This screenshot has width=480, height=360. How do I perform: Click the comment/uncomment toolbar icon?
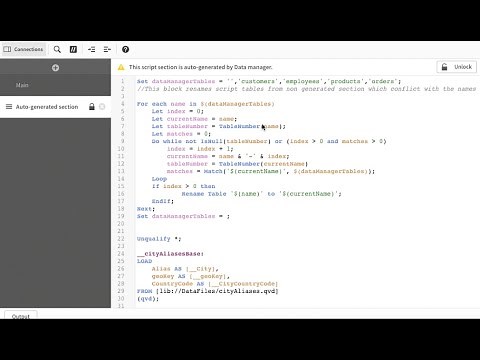(x=73, y=49)
